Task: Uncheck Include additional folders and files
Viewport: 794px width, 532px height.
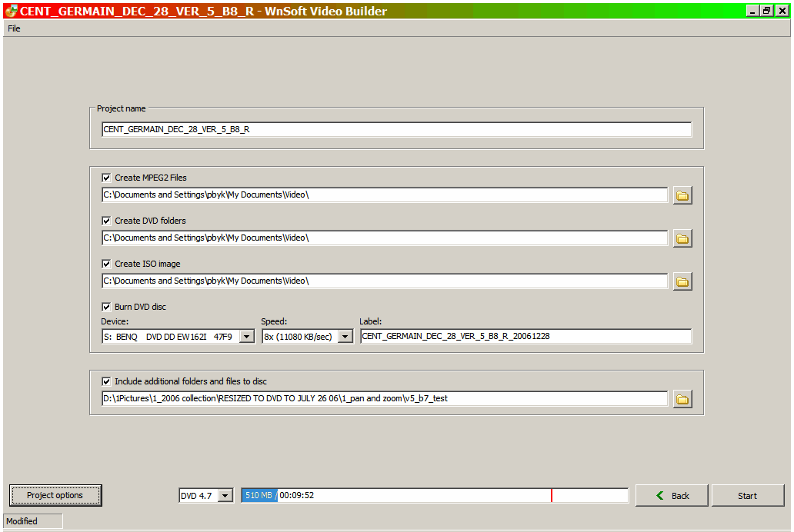Action: pyautogui.click(x=106, y=381)
